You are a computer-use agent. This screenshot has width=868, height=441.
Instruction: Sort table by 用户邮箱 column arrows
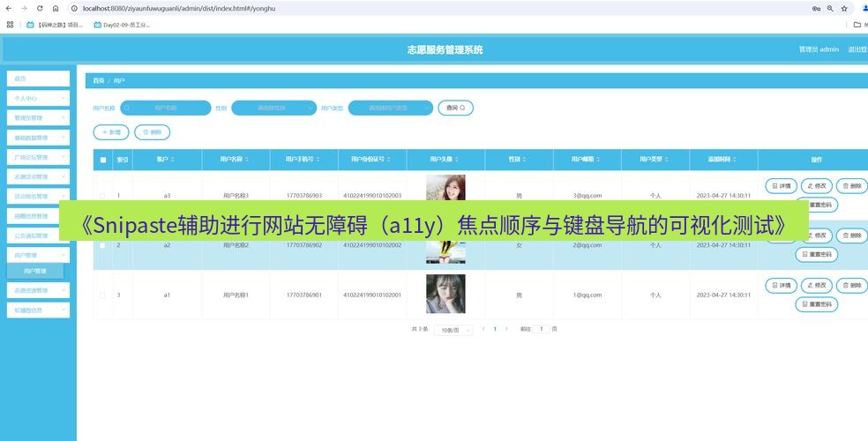tap(598, 160)
